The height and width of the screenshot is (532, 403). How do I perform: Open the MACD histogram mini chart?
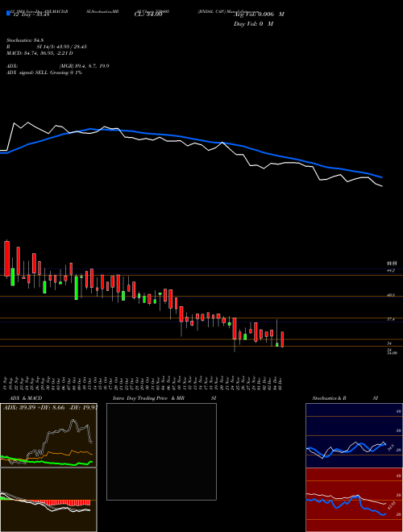click(48, 500)
